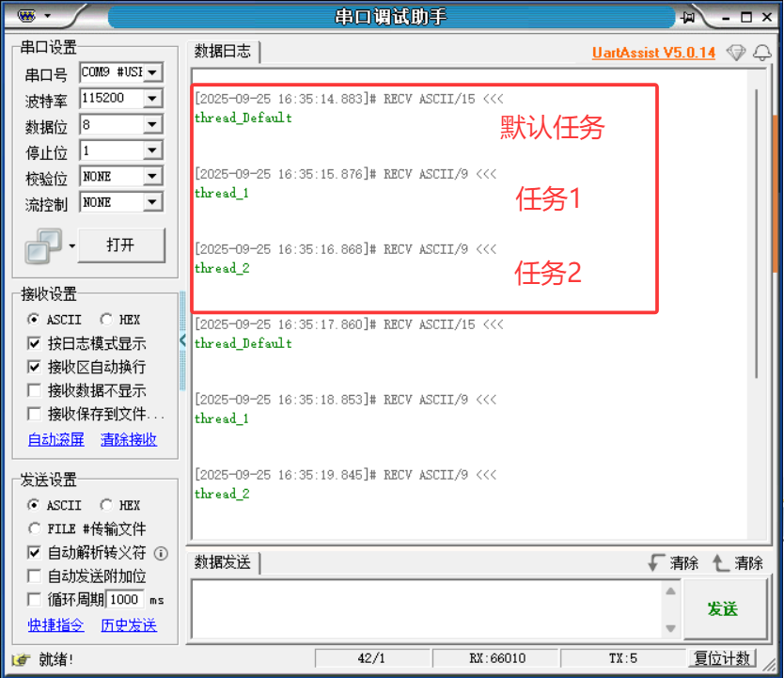Select HEX in receive settings
This screenshot has width=784, height=678.
106,319
